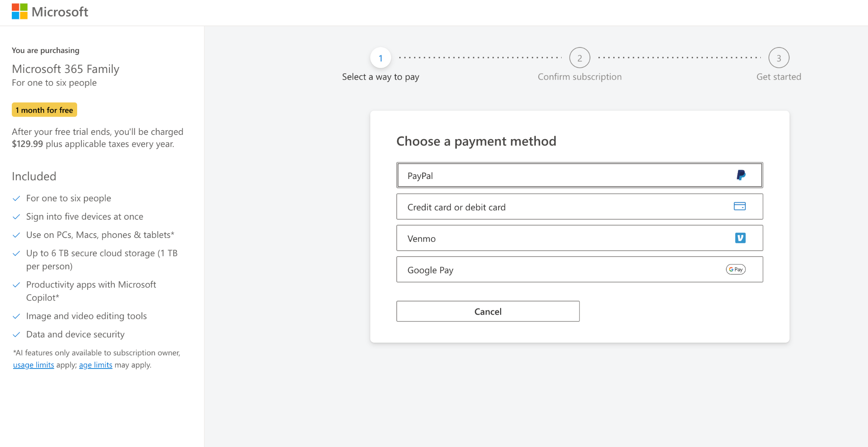This screenshot has height=447, width=868.
Task: Click the credit card icon
Action: click(x=740, y=206)
